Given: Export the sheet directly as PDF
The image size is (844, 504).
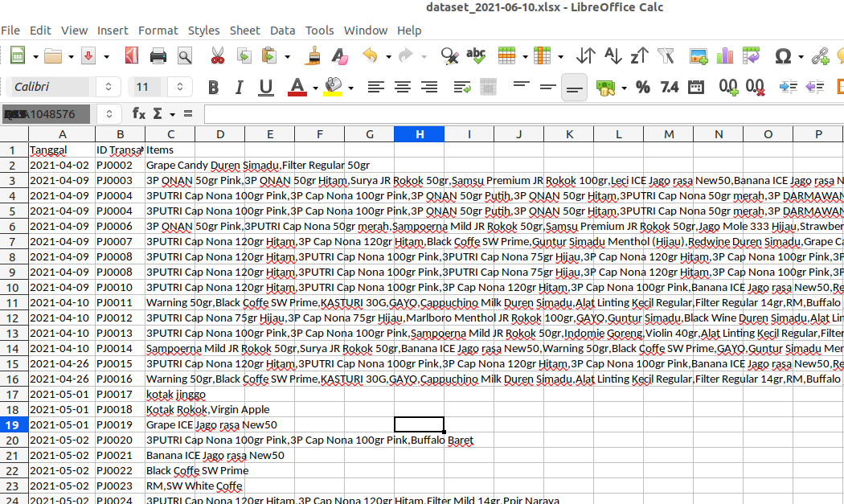Looking at the screenshot, I should pos(132,55).
